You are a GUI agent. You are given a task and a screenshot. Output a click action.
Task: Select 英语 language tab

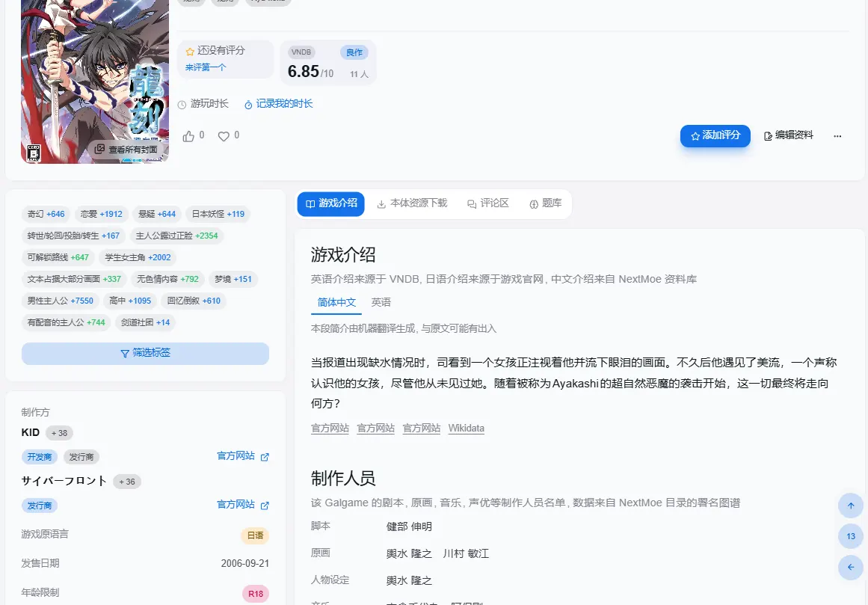tap(381, 302)
